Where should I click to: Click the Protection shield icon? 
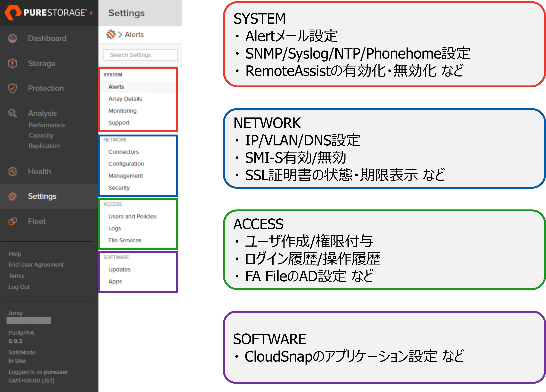[x=12, y=88]
